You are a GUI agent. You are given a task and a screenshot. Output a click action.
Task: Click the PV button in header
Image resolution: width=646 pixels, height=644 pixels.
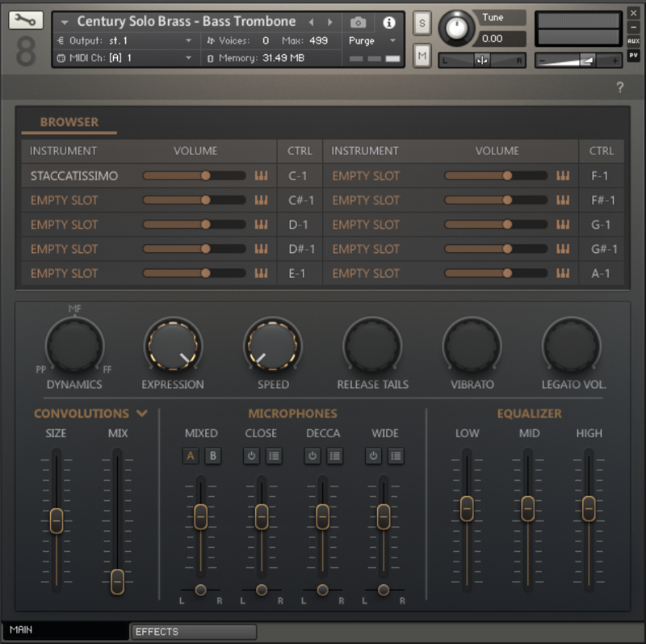click(634, 55)
